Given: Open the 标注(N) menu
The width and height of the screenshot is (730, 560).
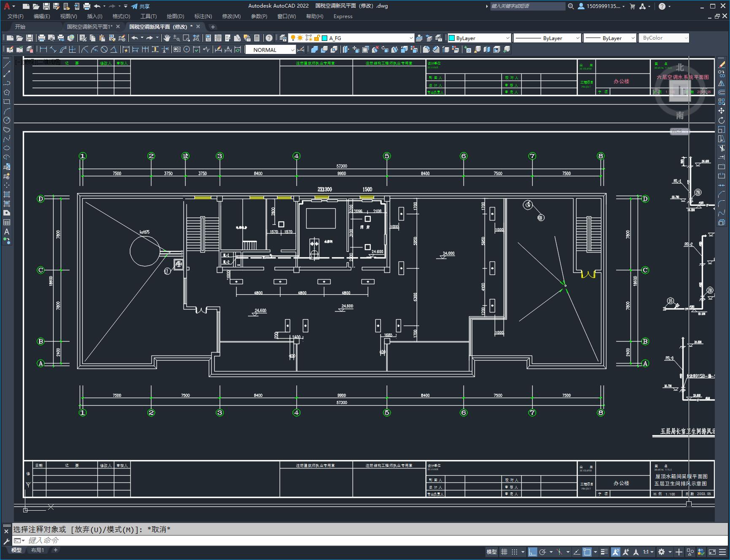Looking at the screenshot, I should pyautogui.click(x=203, y=16).
